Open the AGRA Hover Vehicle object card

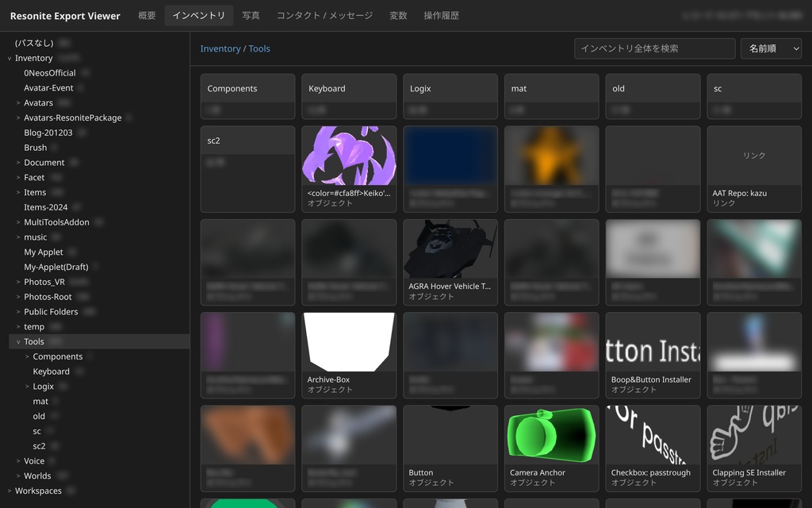point(450,262)
